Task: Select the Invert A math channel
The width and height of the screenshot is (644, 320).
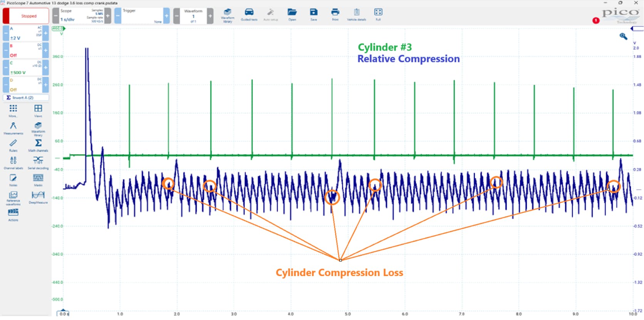Action: click(26, 98)
